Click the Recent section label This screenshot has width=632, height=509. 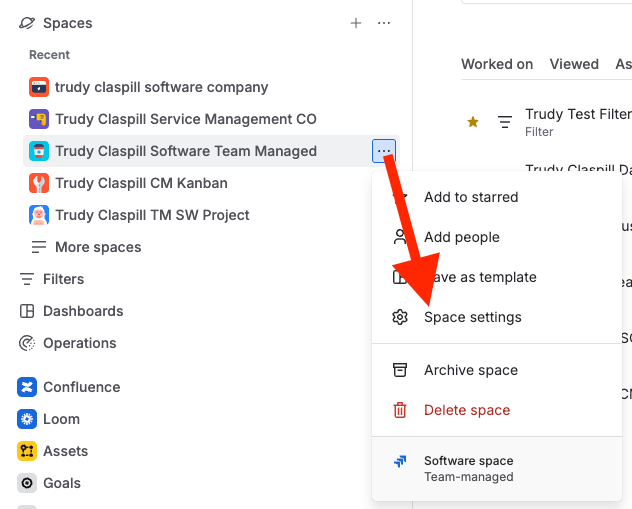tap(49, 55)
